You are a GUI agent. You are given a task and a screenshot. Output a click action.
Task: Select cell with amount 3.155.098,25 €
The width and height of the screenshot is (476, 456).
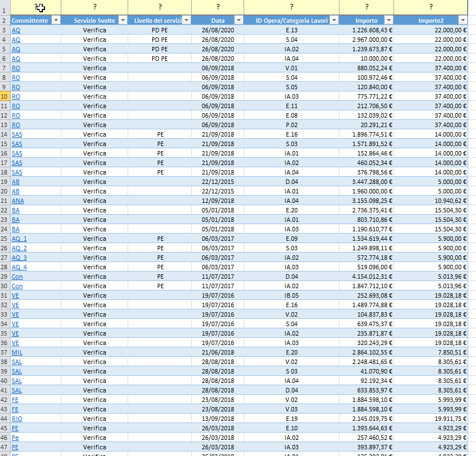366,201
